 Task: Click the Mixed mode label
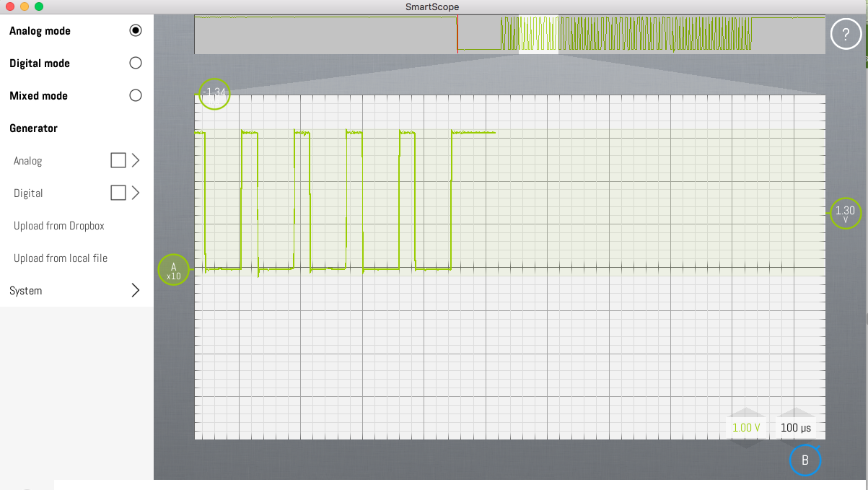[38, 96]
